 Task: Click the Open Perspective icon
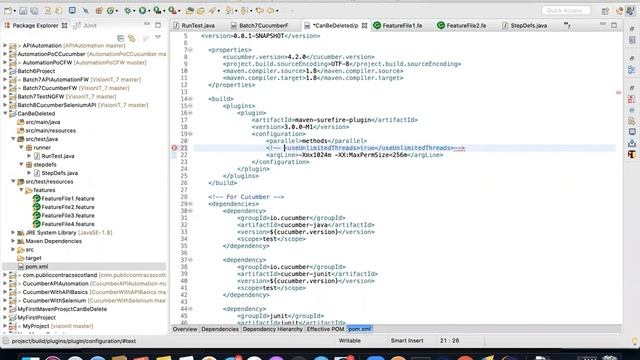[x=605, y=11]
